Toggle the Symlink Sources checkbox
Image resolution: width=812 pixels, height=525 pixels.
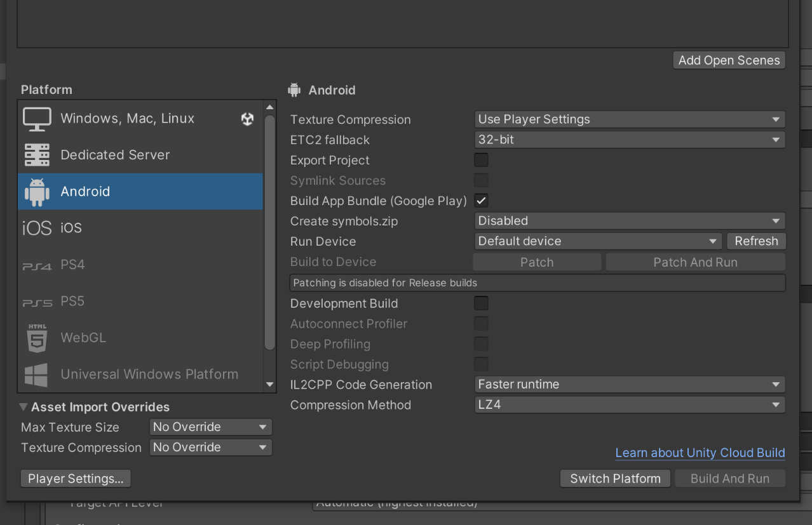tap(482, 180)
